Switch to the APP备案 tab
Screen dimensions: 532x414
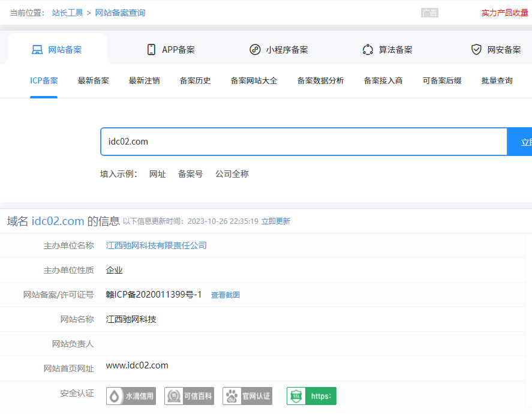[171, 50]
